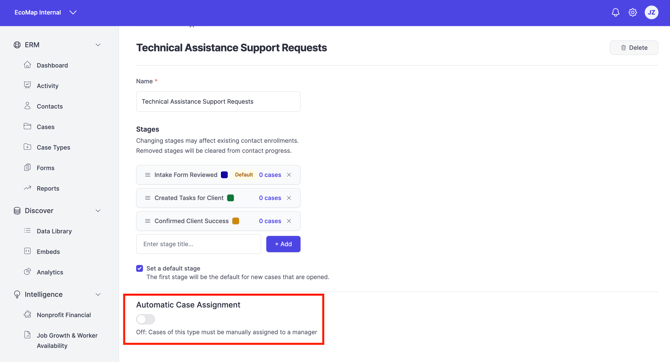The image size is (670, 362).
Task: Open Nonprofit Financial in sidebar
Action: [x=64, y=315]
